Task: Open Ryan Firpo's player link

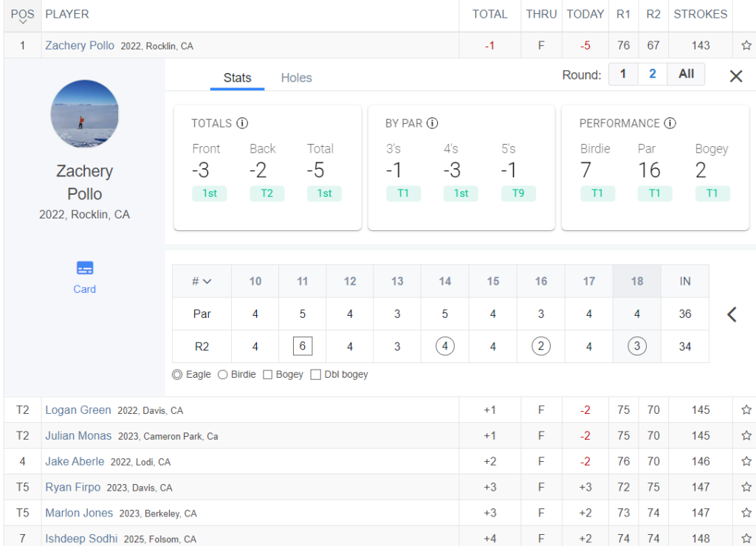Action: tap(73, 487)
